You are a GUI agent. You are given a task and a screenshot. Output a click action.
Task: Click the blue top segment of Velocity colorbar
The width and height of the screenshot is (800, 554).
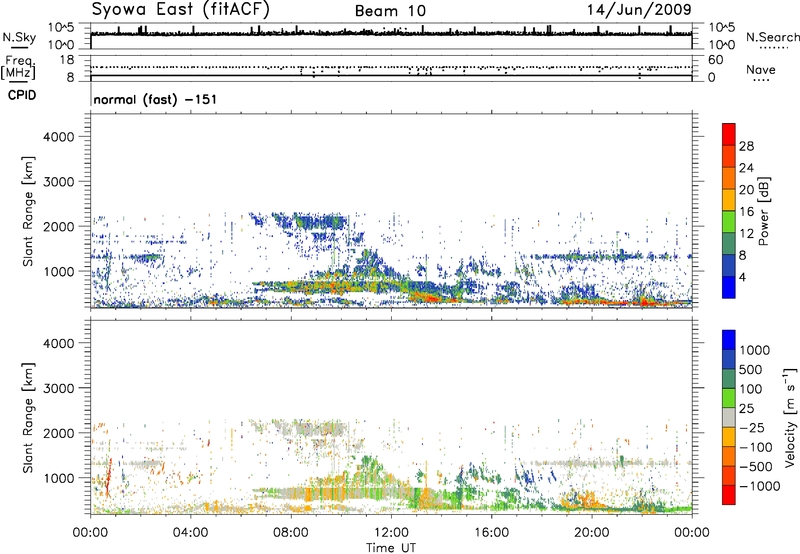click(x=729, y=340)
